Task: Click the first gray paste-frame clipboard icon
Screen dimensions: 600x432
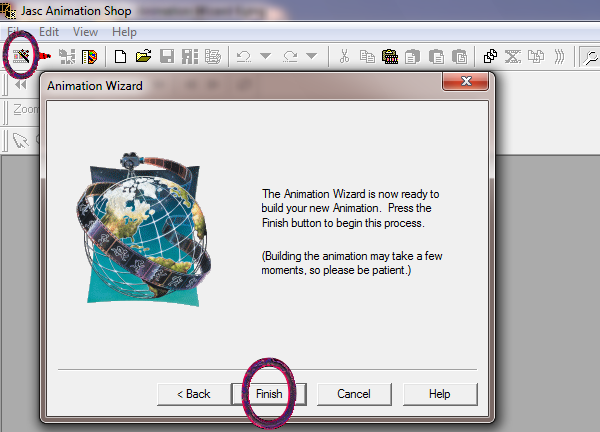Action: point(412,57)
